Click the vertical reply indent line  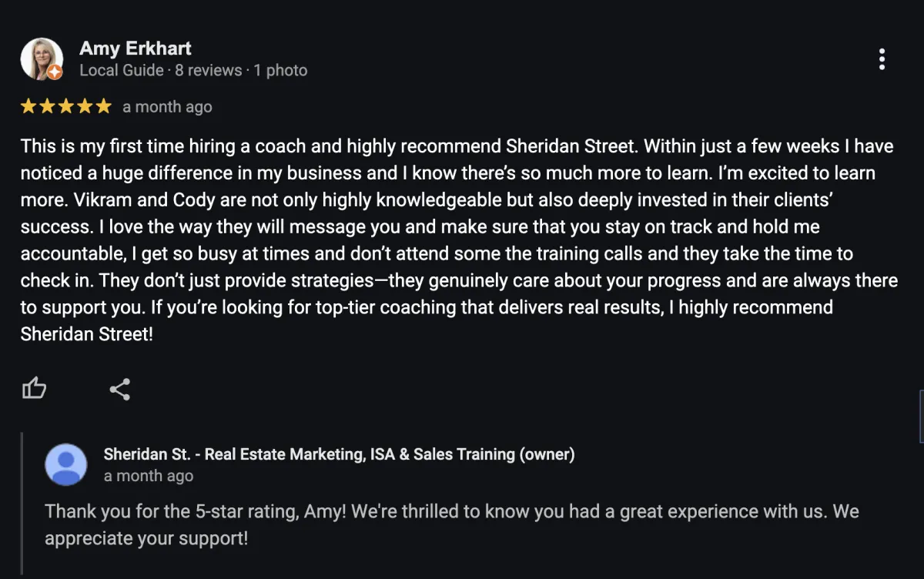22,504
